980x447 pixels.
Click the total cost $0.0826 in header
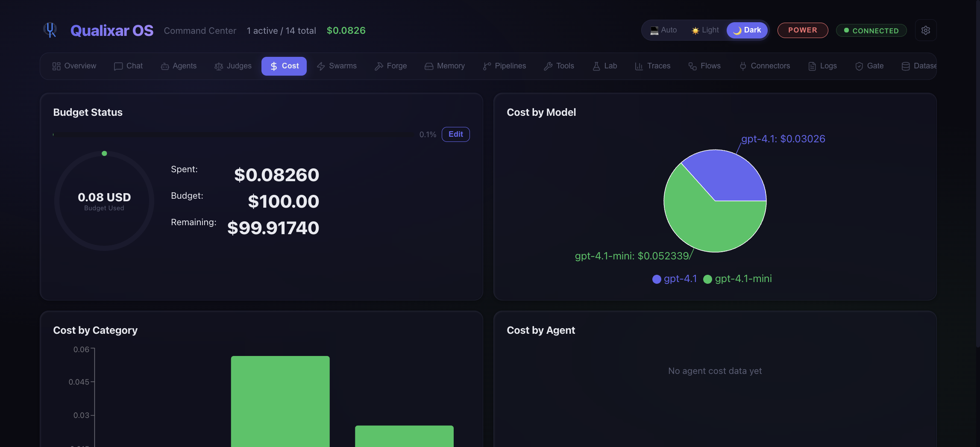[x=346, y=31]
